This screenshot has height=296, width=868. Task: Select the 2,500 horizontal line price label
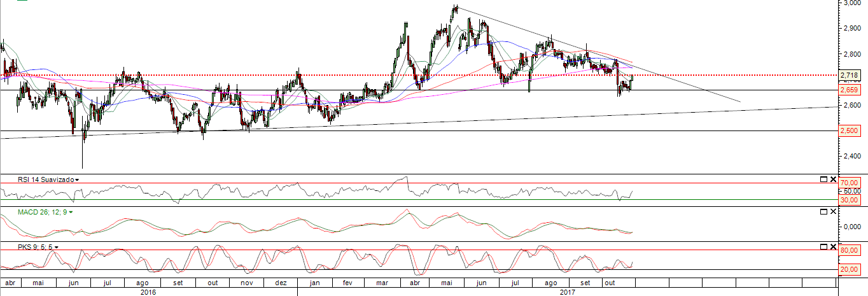[x=850, y=130]
